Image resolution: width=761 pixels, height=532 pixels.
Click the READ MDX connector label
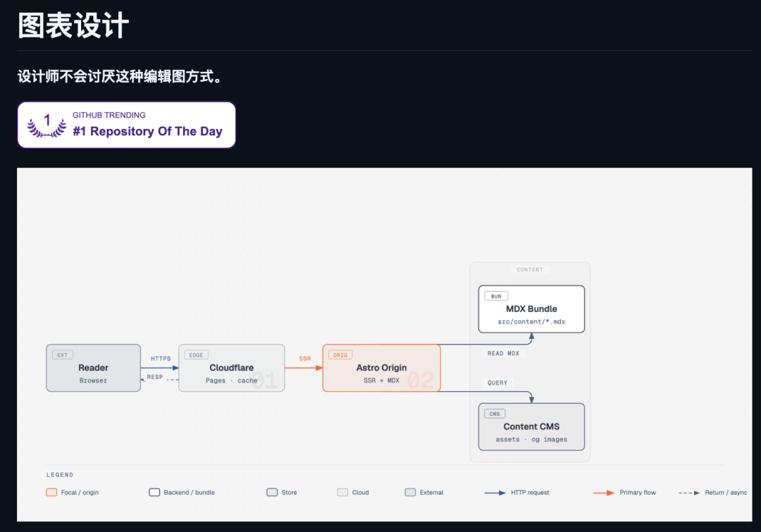coord(503,353)
